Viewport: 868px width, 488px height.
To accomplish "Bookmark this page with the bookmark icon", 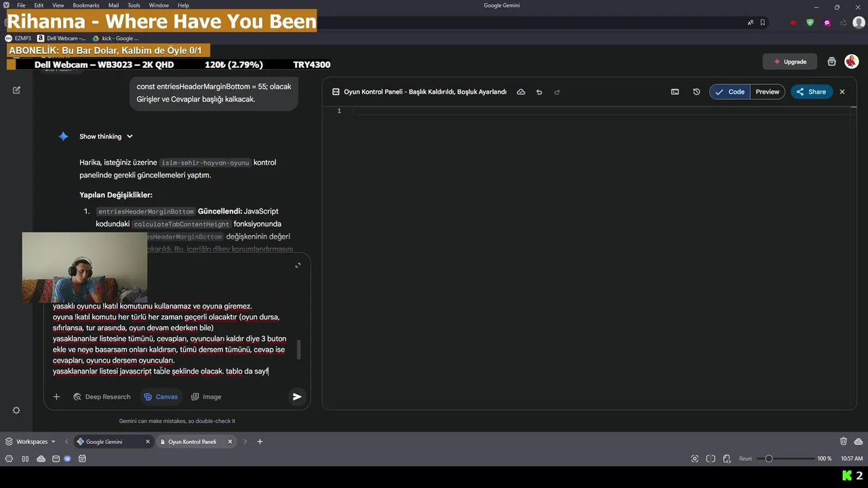I will coord(763,22).
